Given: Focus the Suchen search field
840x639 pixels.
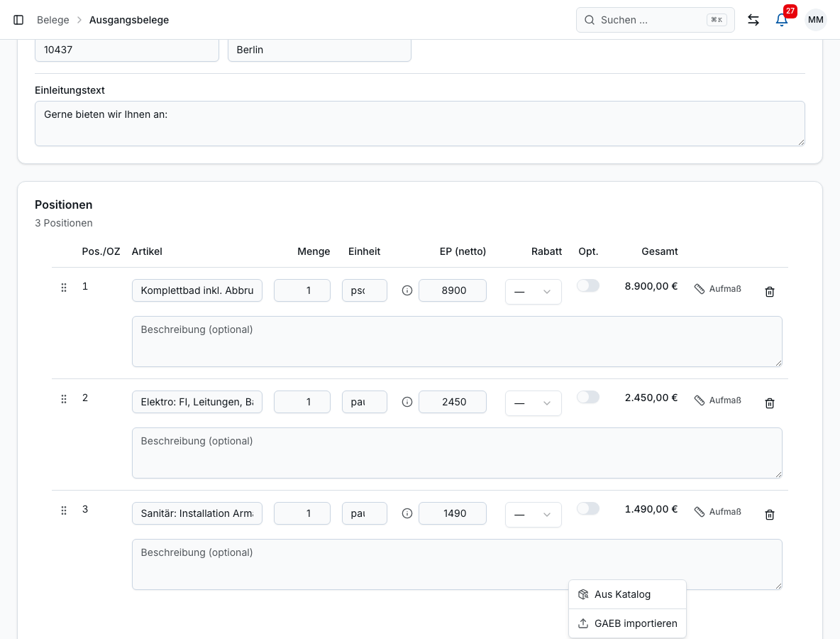Looking at the screenshot, I should 655,20.
